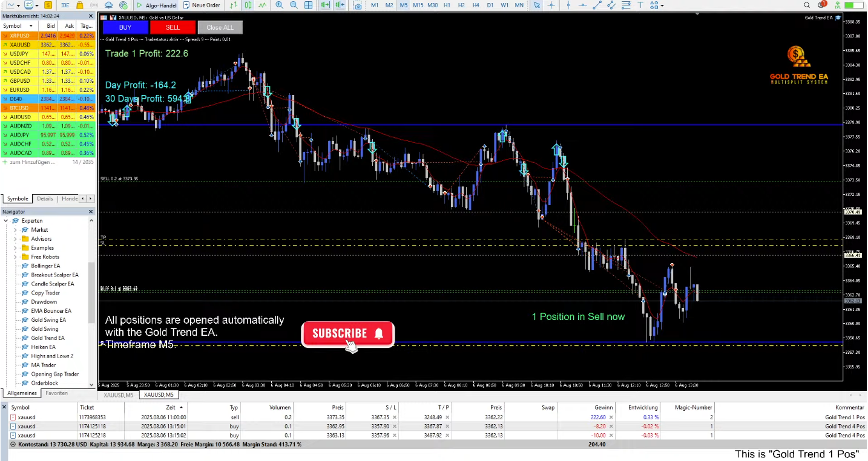Toggle the Algo-Handel button

click(156, 5)
